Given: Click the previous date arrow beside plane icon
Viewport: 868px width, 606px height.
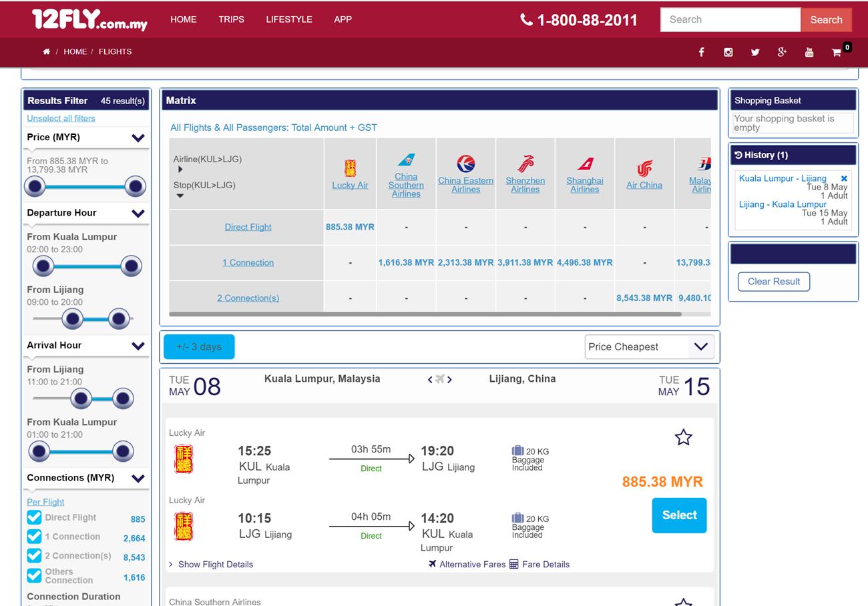Looking at the screenshot, I should 430,379.
